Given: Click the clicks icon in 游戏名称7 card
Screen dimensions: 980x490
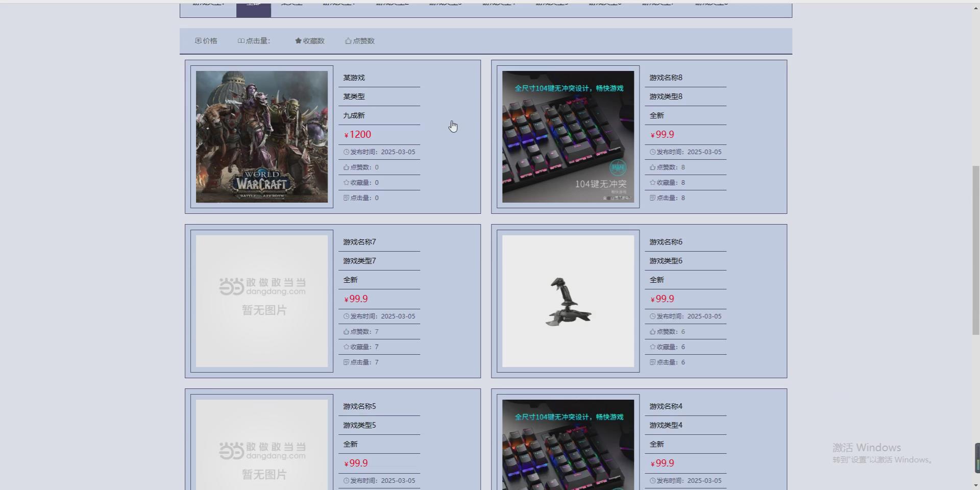Looking at the screenshot, I should click(346, 362).
